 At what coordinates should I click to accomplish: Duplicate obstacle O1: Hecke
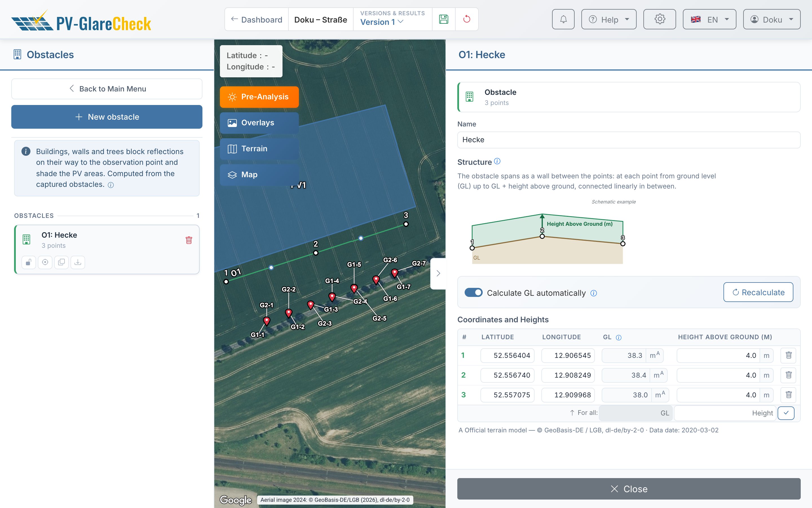(61, 262)
